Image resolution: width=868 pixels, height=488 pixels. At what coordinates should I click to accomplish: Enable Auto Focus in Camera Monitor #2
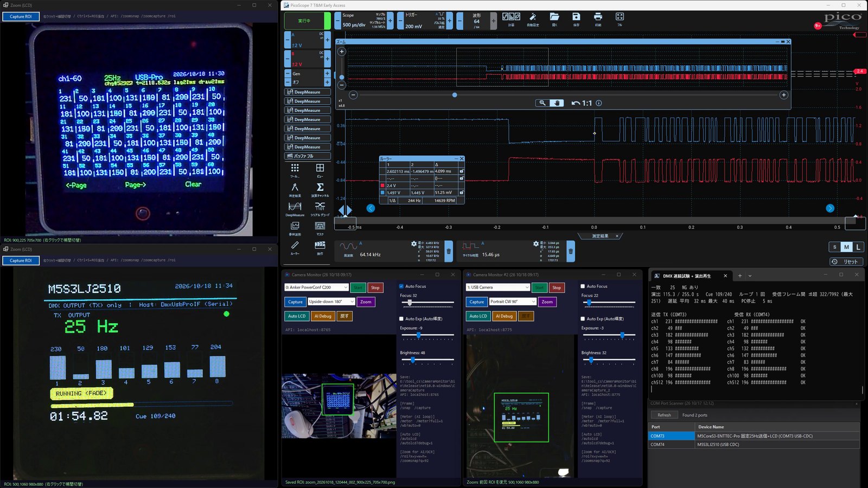[x=583, y=286]
